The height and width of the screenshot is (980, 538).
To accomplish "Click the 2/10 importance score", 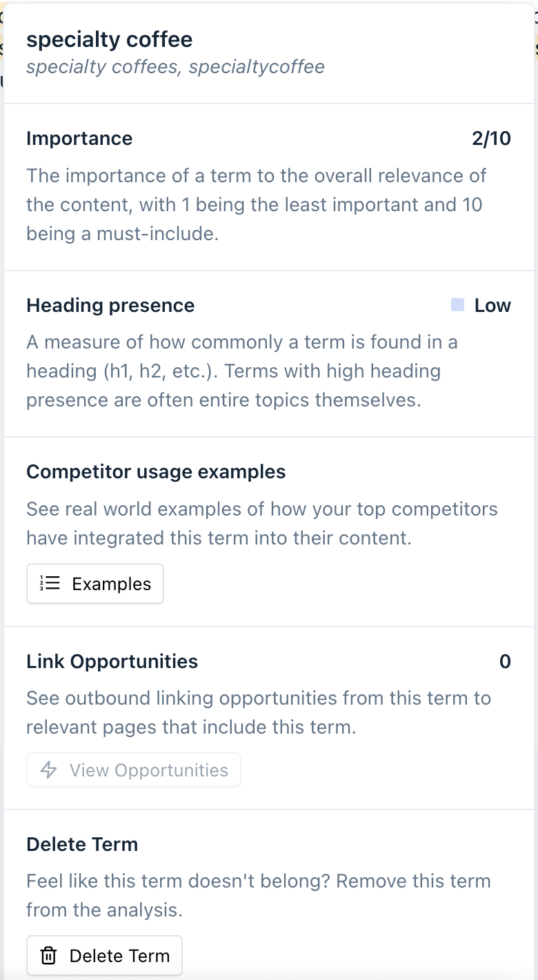I will 491,138.
